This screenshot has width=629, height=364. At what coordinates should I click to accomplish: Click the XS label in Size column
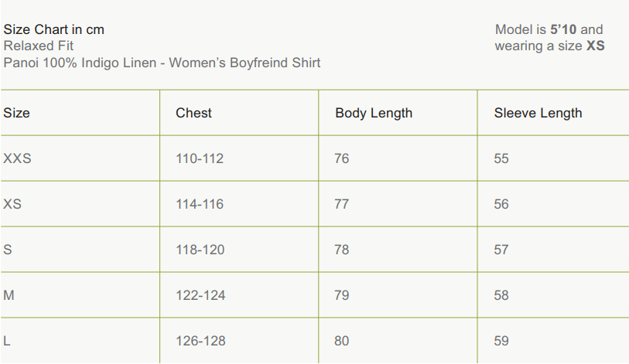(12, 204)
